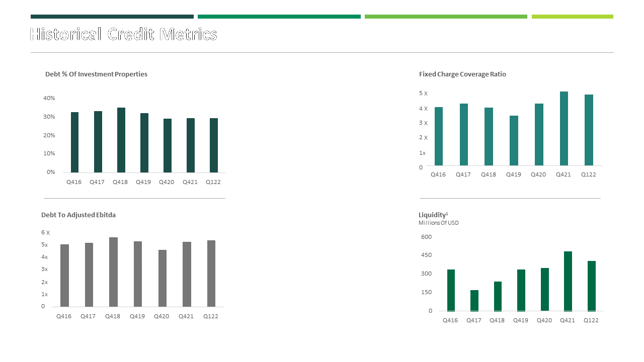
Task: Select the "3 X" label in Fixed Charge Coverage Ratio
Action: (423, 123)
